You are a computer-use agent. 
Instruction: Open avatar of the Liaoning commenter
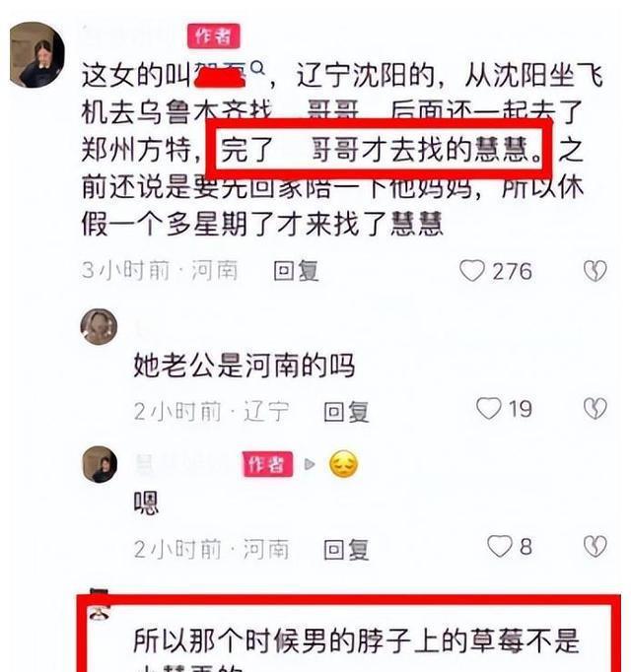coord(99,327)
